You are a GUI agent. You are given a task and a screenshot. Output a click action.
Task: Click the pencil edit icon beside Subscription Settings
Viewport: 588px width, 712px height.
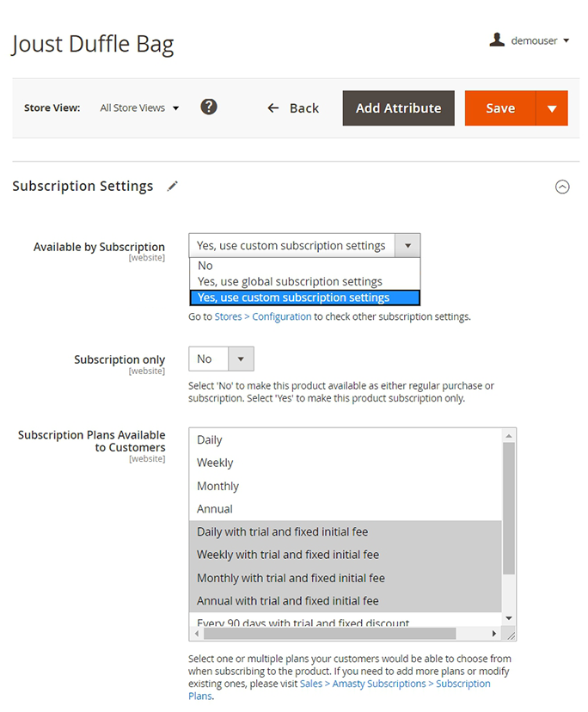tap(173, 186)
